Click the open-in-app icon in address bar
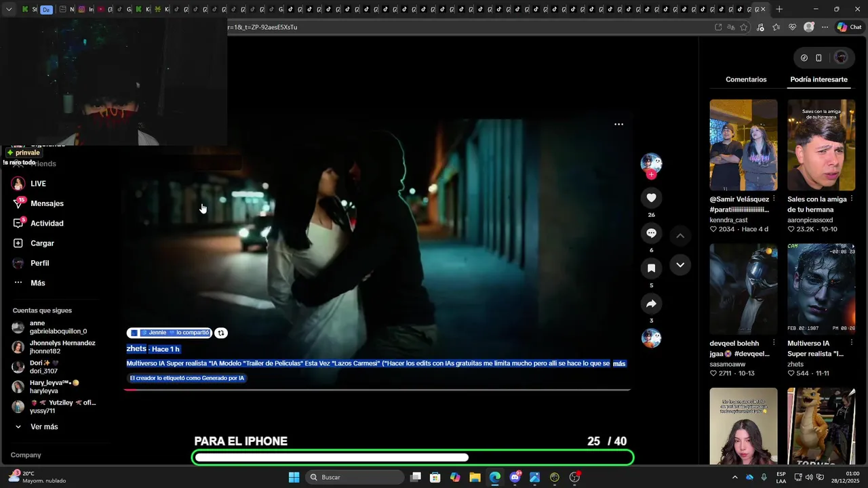Image resolution: width=868 pixels, height=488 pixels. pyautogui.click(x=718, y=27)
